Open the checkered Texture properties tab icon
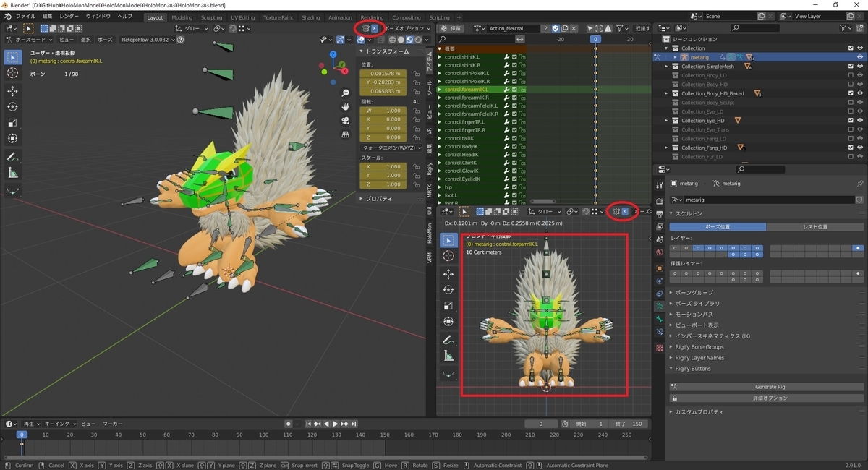This screenshot has height=470, width=868. tap(659, 348)
